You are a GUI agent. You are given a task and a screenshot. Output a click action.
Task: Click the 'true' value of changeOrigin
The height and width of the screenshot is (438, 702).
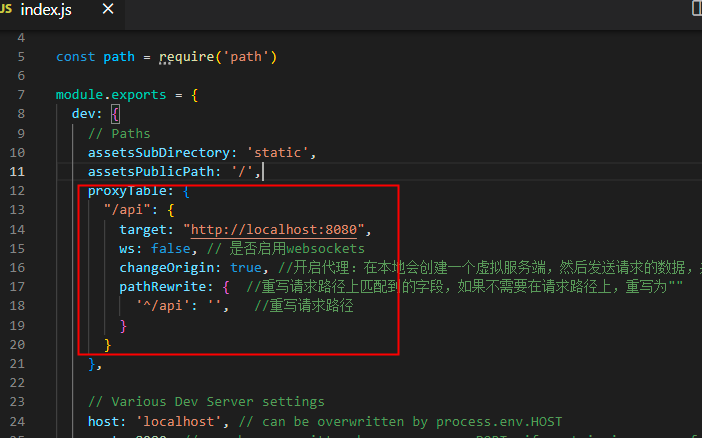click(246, 268)
